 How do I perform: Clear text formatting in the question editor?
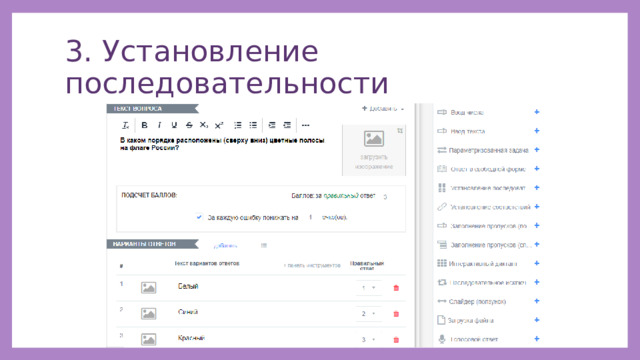(126, 125)
